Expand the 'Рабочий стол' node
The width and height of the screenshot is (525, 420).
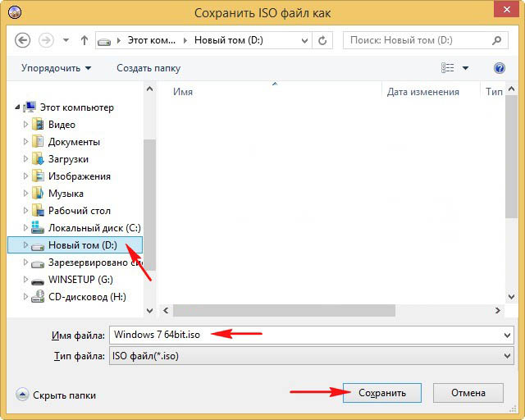tap(25, 210)
